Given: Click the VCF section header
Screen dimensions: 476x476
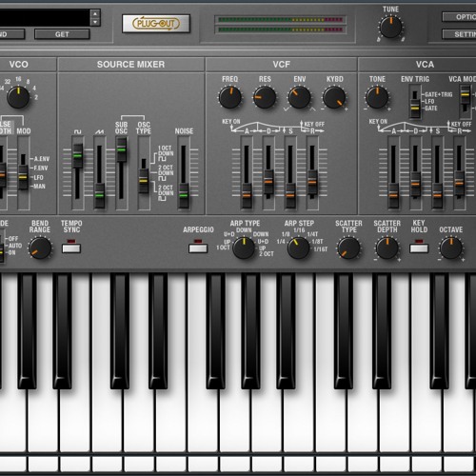Looking at the screenshot, I should (x=282, y=65).
